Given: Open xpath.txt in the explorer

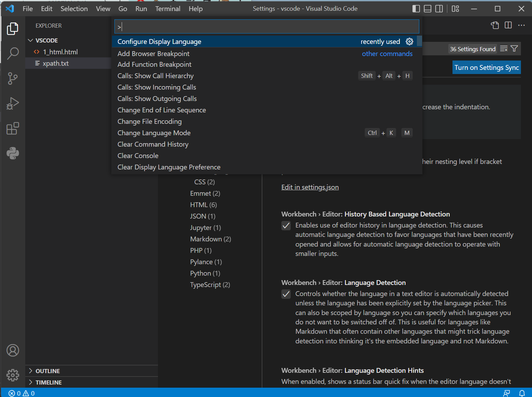Looking at the screenshot, I should [x=68, y=63].
